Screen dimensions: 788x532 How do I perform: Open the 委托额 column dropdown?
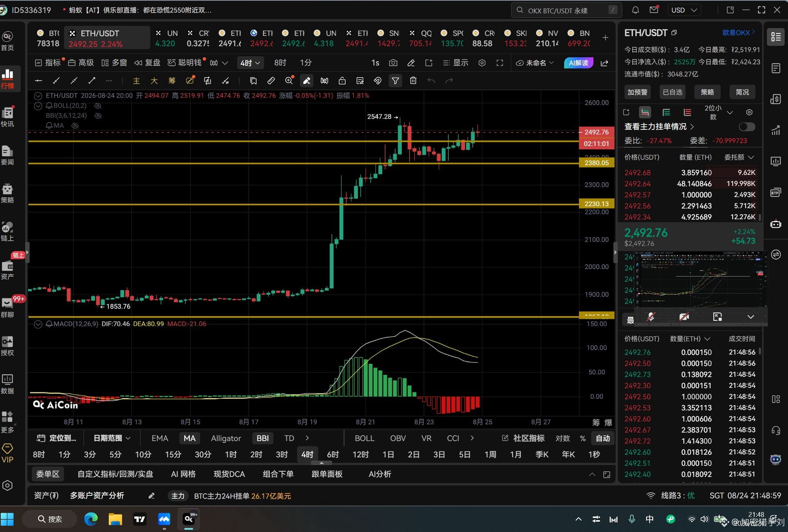tap(739, 157)
